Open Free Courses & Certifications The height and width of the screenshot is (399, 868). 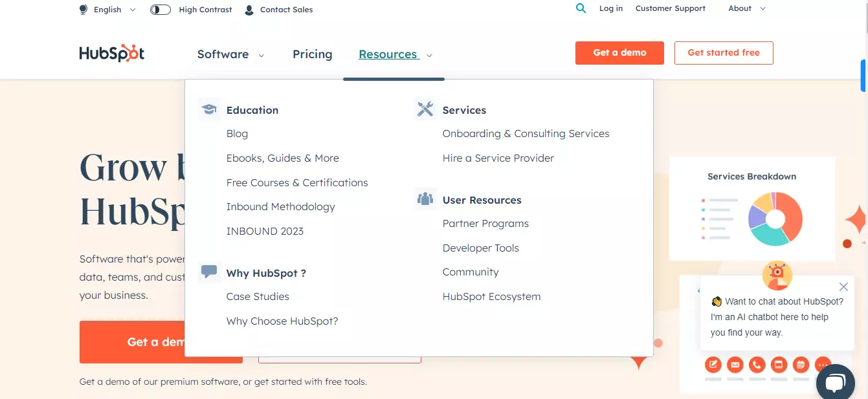tap(297, 182)
